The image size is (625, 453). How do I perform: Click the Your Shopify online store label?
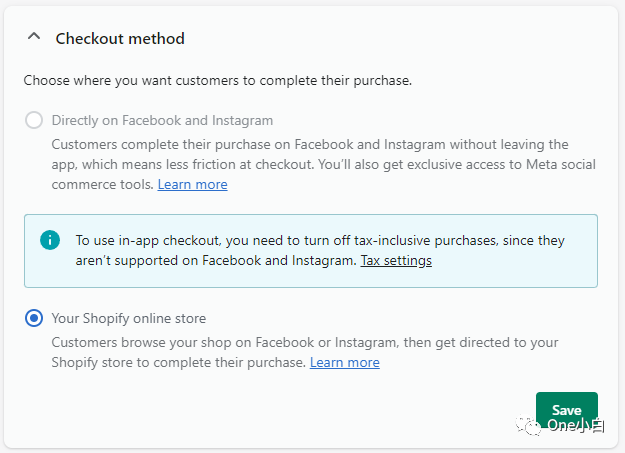click(x=129, y=318)
